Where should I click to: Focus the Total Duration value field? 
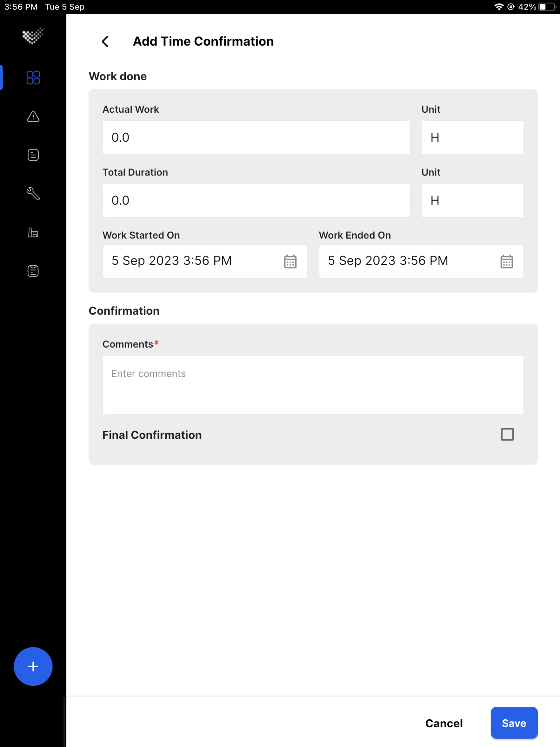coord(256,201)
